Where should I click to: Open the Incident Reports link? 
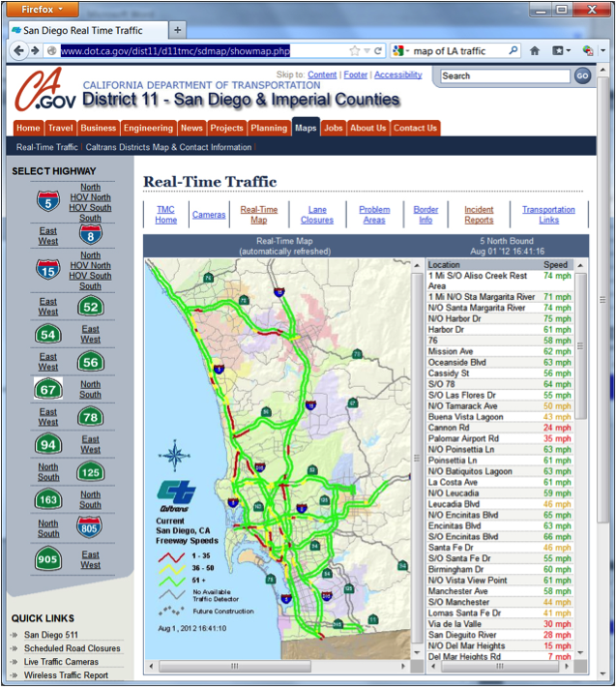tap(479, 215)
